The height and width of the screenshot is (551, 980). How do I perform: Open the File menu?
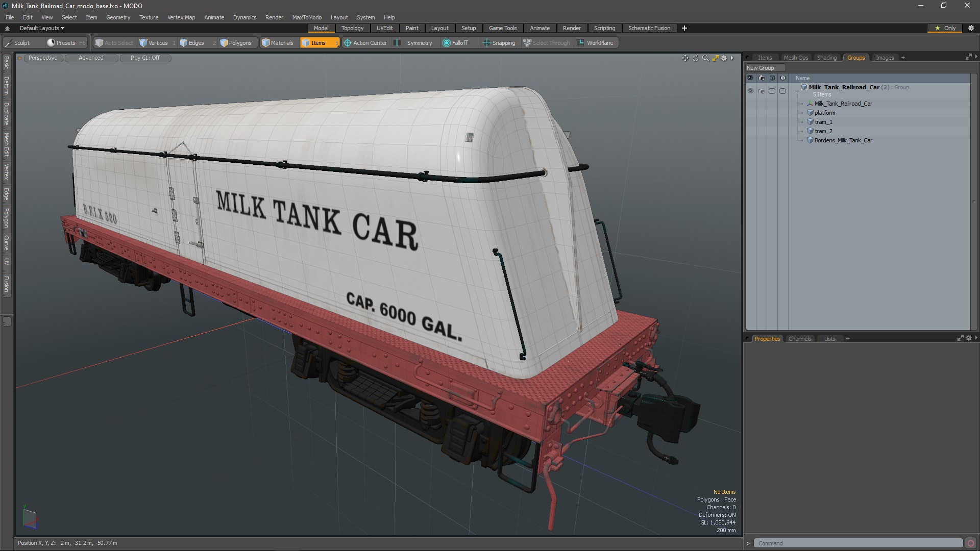pyautogui.click(x=10, y=17)
